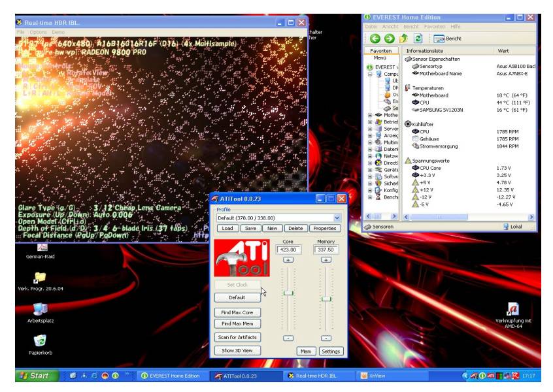The width and height of the screenshot is (553, 392).
Task: Click the Save profile button in ATITool
Action: pyautogui.click(x=250, y=229)
